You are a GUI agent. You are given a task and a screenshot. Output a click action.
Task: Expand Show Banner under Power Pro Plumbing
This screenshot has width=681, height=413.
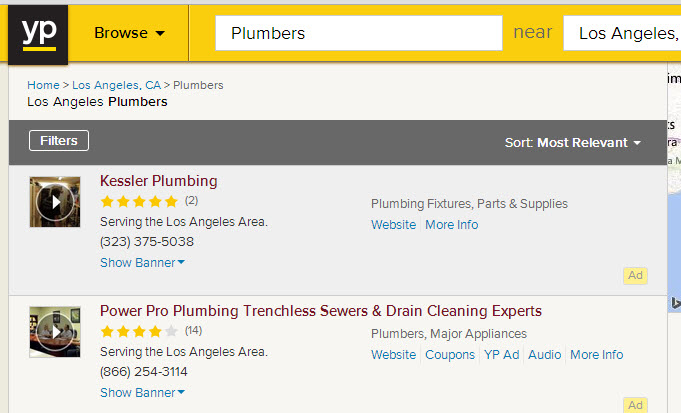coord(142,392)
